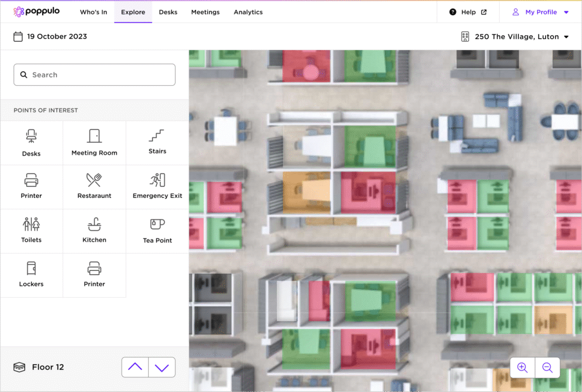Go up one floor with the up arrow

tap(135, 368)
